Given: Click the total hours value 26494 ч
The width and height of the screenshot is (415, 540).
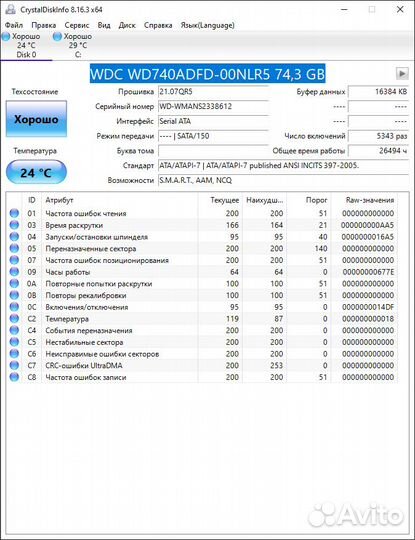Looking at the screenshot, I should pos(378,151).
